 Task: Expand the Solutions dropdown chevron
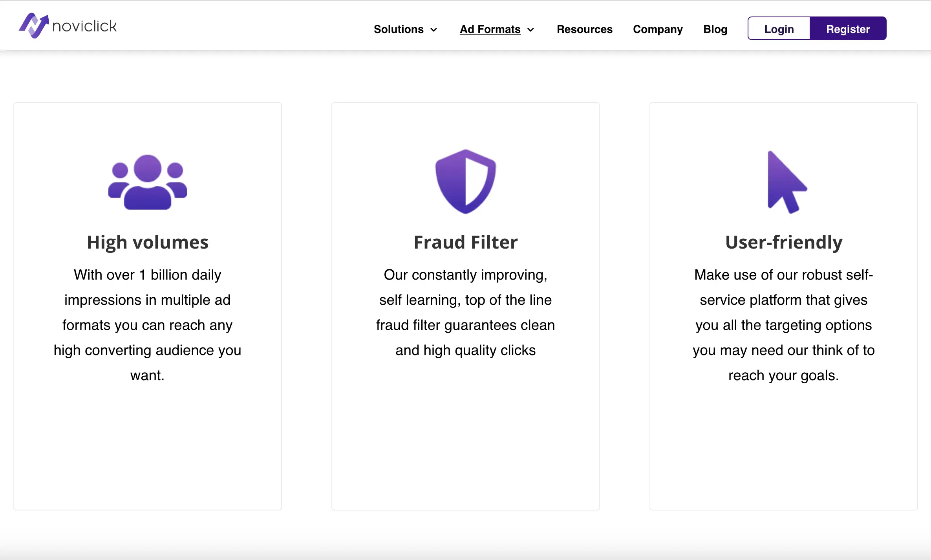tap(434, 30)
